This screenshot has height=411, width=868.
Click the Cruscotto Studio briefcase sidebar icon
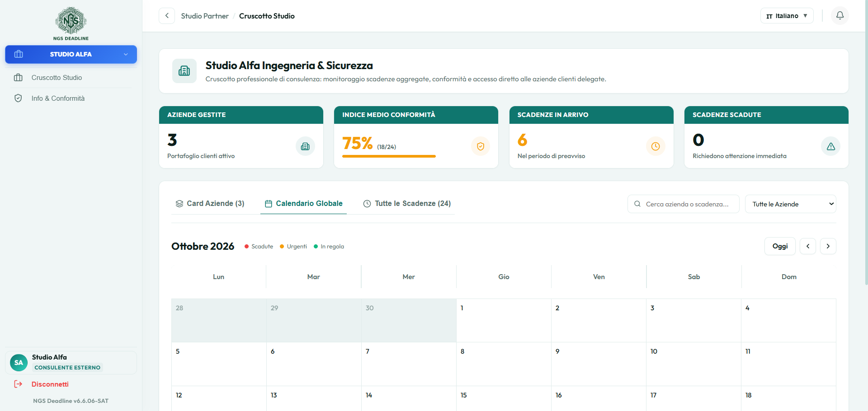point(18,78)
